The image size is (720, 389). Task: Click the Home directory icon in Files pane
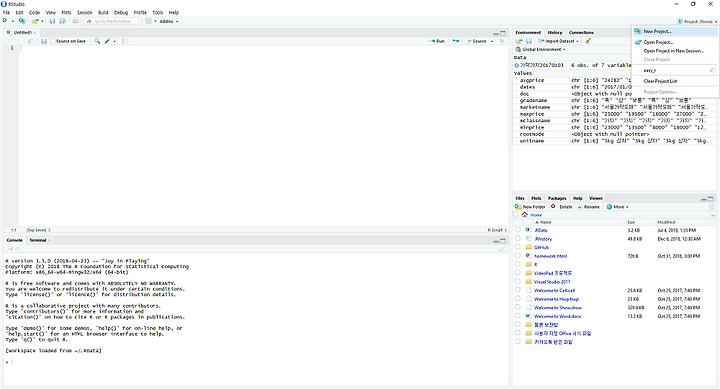click(524, 214)
